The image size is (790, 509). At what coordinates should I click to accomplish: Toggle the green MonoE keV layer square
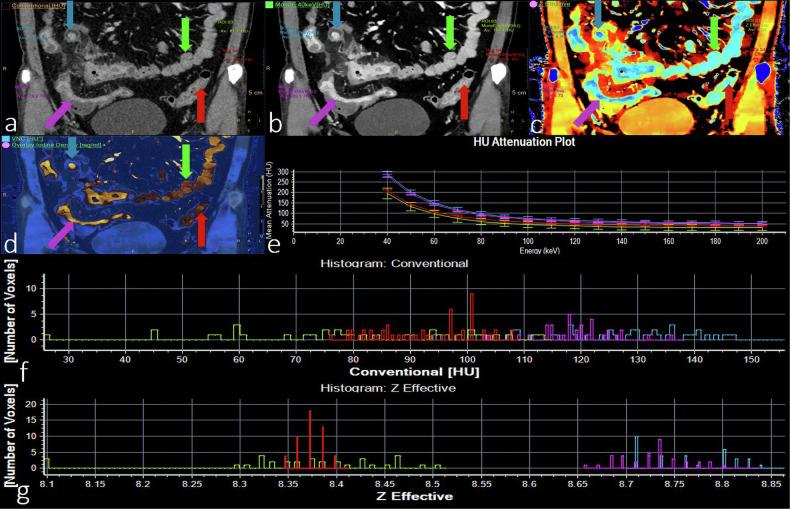click(x=270, y=5)
